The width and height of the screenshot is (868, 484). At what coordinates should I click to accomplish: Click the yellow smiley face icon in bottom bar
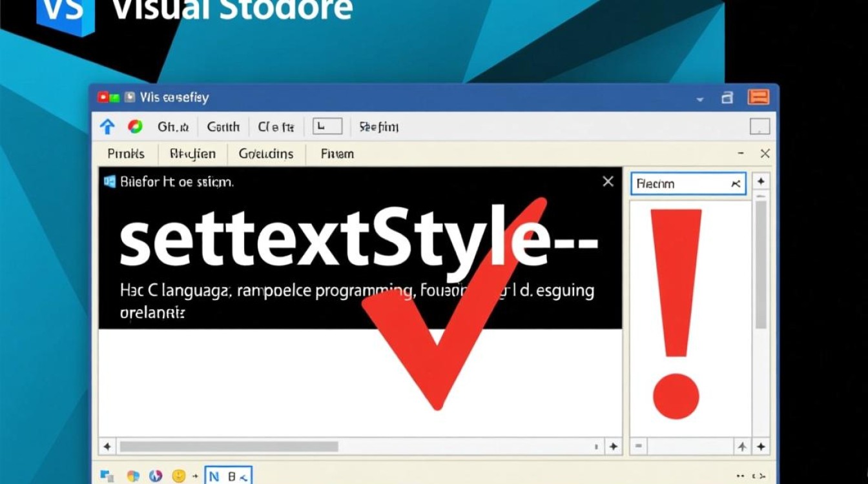click(x=179, y=476)
